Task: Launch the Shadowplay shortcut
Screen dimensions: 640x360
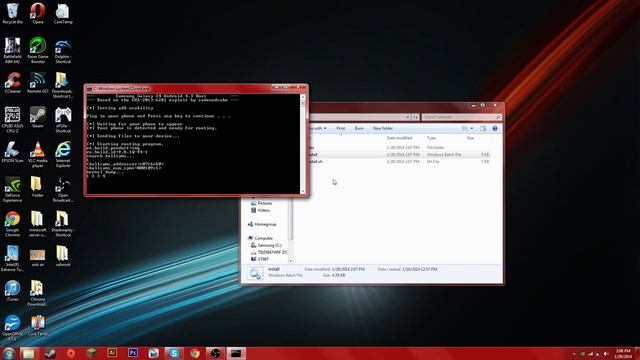Action: point(62,224)
